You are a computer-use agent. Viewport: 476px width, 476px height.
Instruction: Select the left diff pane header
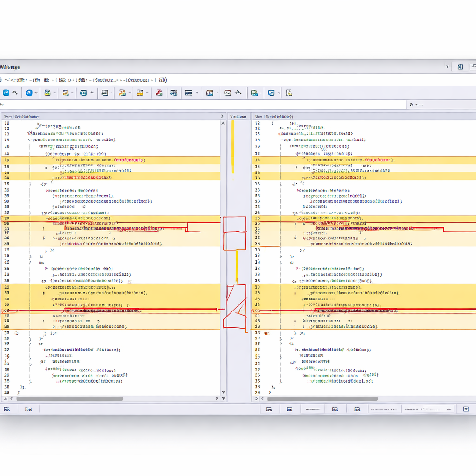click(x=112, y=116)
